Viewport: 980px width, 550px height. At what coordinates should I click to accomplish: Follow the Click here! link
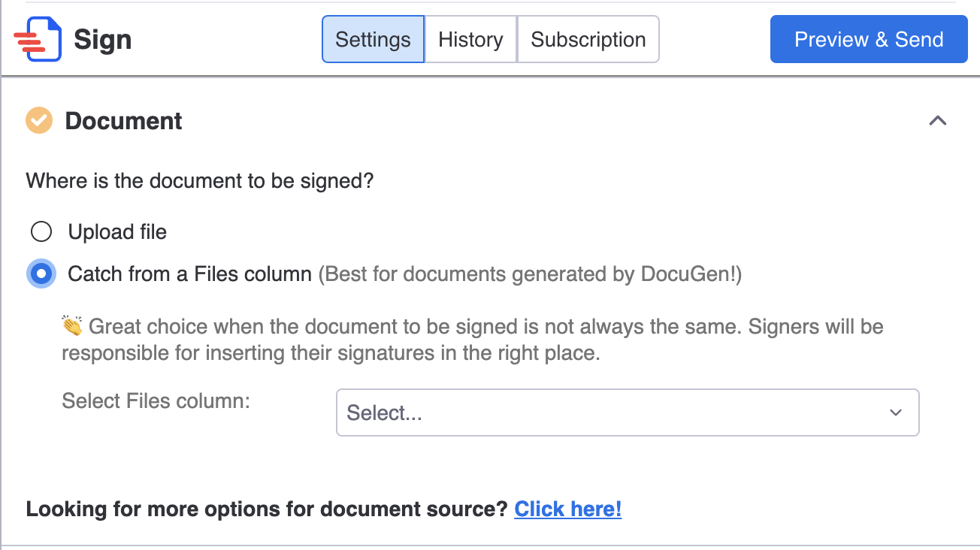[568, 509]
